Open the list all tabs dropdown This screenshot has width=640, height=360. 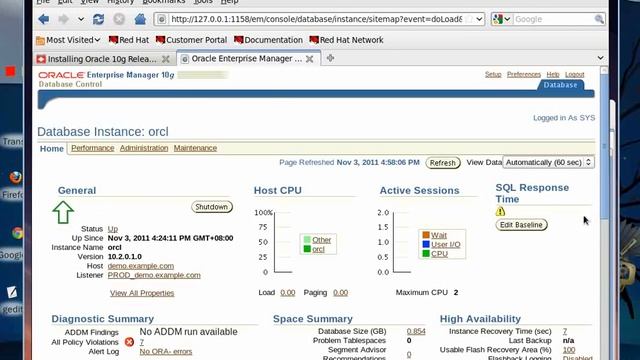click(600, 58)
